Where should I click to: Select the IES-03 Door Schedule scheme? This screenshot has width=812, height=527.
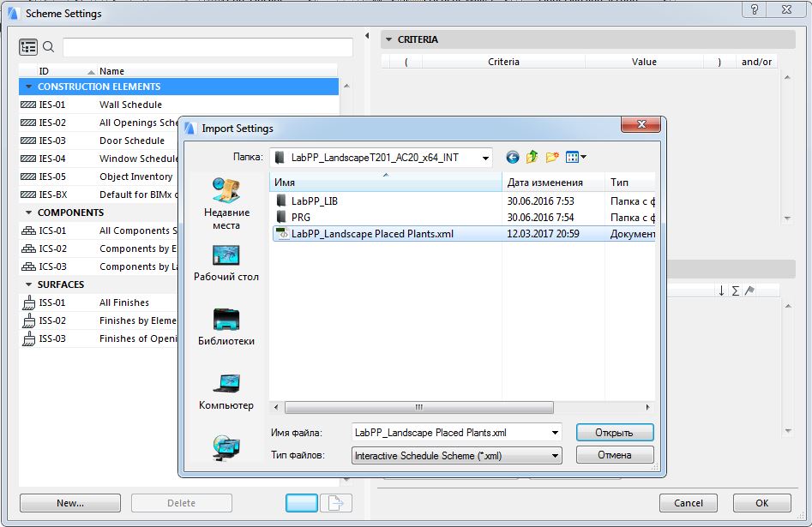point(99,141)
